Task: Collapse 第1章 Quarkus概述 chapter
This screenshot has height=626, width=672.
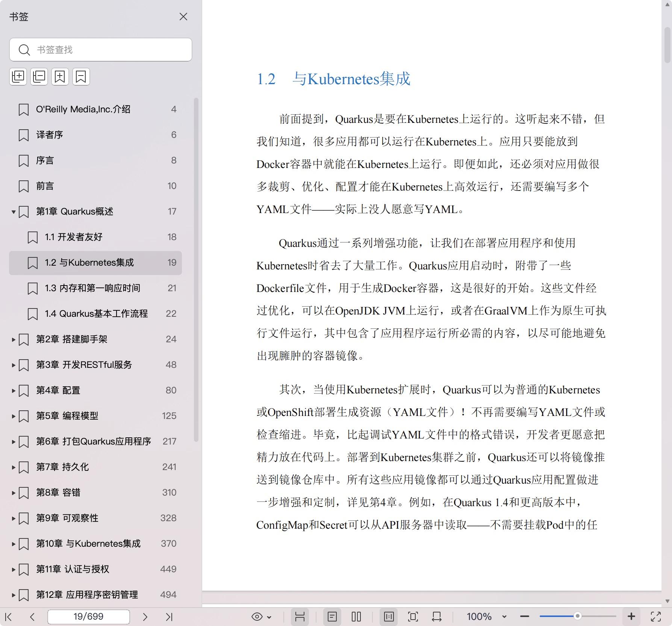Action: tap(14, 212)
